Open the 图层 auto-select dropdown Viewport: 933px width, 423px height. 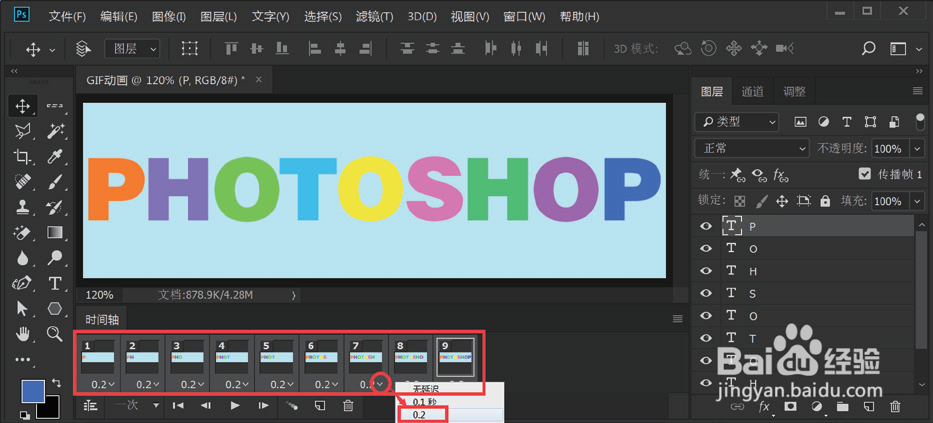[x=133, y=49]
